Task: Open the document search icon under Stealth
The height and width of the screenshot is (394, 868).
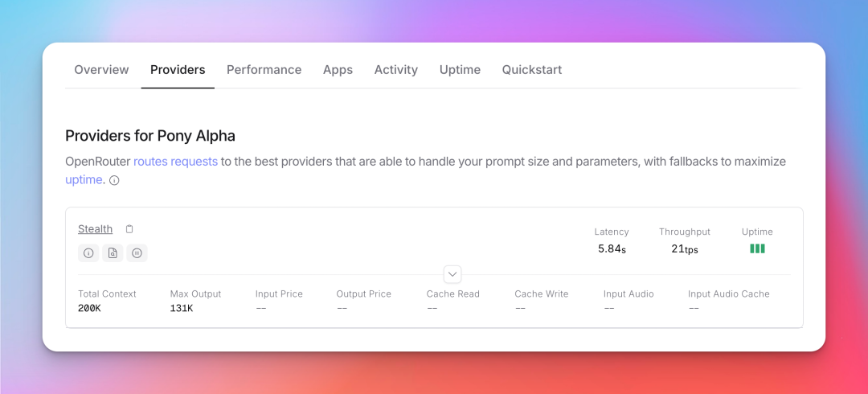Action: pyautogui.click(x=113, y=253)
